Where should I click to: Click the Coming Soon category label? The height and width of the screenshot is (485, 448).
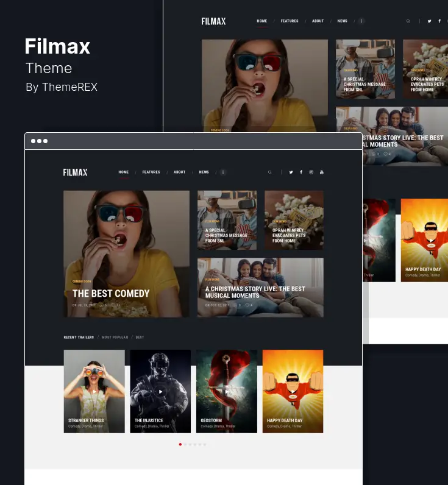82,281
